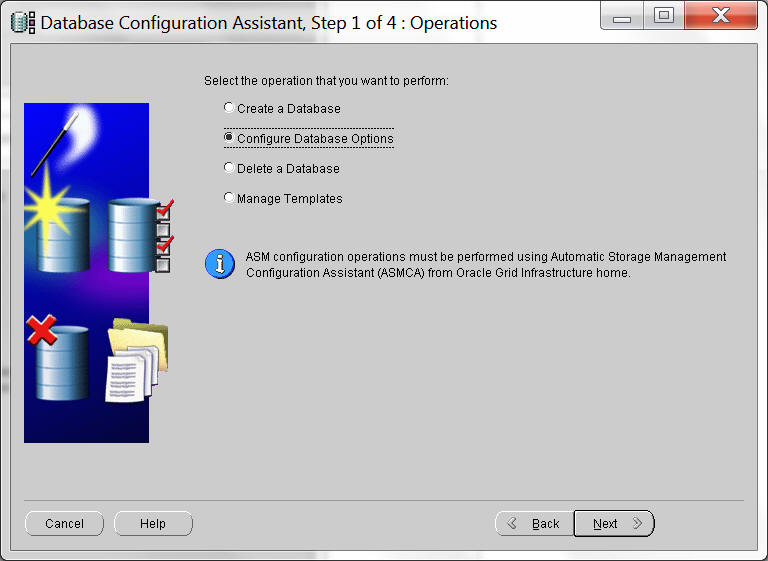The width and height of the screenshot is (768, 561).
Task: Pick the Manage Templates radio button
Action: click(x=230, y=198)
